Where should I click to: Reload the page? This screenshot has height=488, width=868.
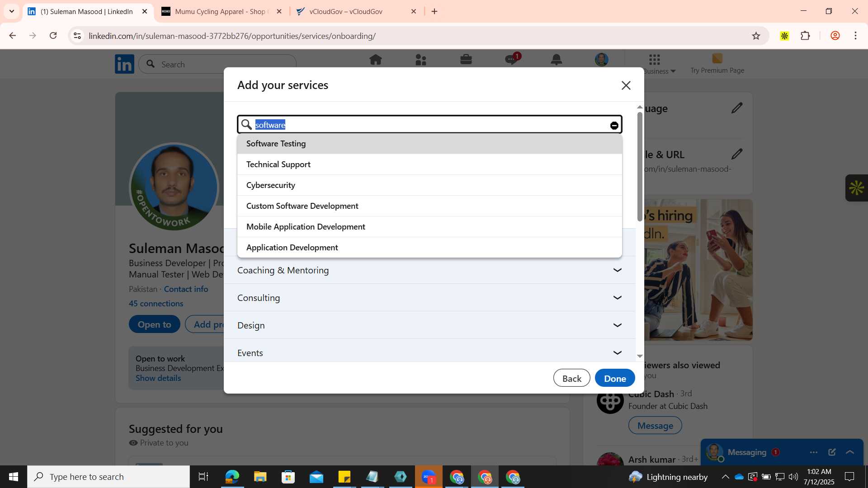[53, 36]
